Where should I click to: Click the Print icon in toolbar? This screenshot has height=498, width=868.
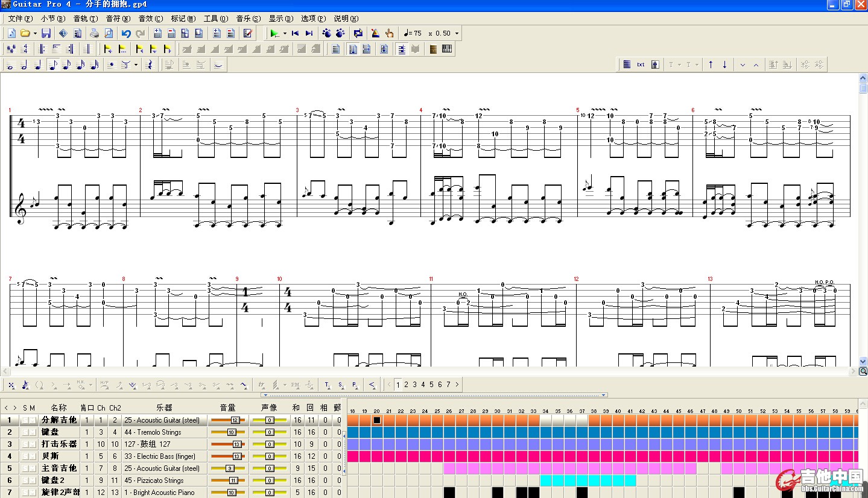[x=95, y=33]
